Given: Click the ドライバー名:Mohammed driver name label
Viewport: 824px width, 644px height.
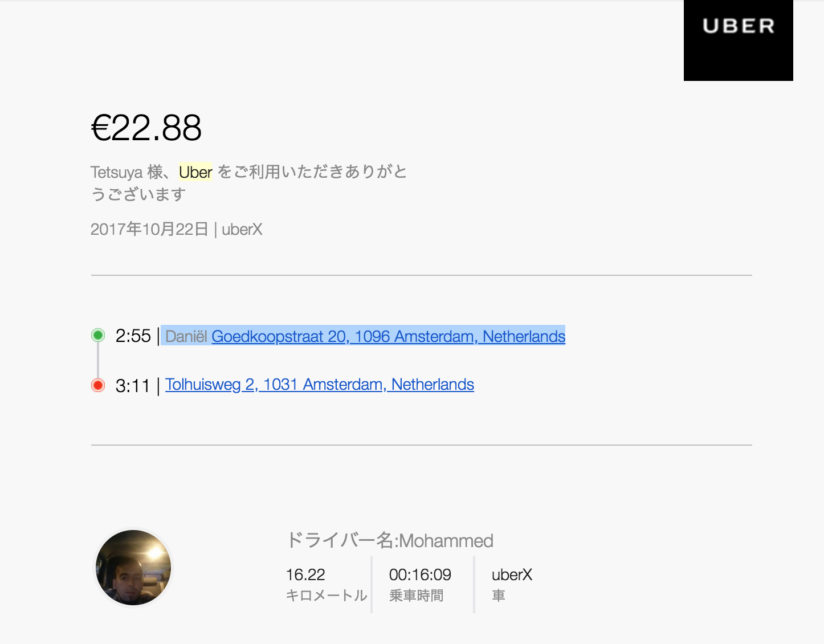Looking at the screenshot, I should (x=390, y=540).
